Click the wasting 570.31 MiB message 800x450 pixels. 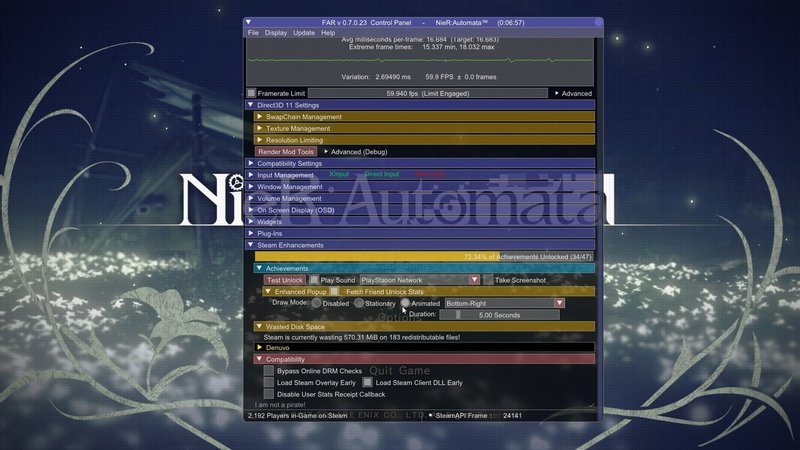[362, 337]
